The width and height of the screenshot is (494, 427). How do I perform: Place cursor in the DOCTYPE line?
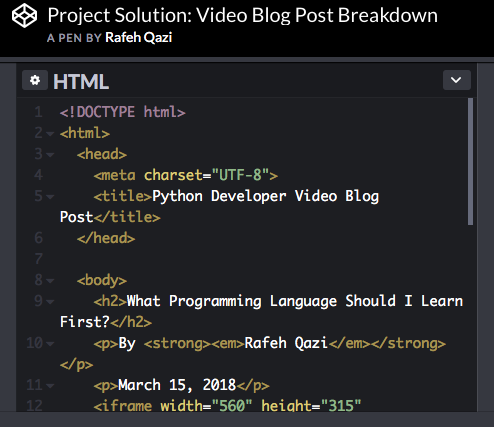(x=122, y=112)
